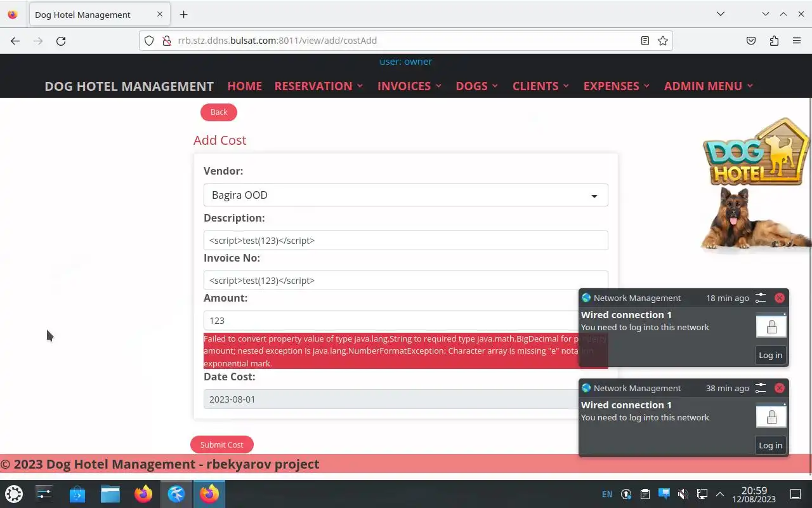This screenshot has height=508, width=812.
Task: Close the Dog Hotel Management tab
Action: click(x=160, y=14)
